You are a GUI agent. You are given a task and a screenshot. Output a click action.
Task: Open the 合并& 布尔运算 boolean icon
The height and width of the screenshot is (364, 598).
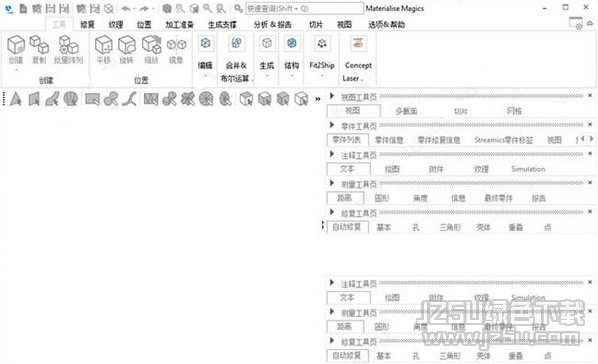click(x=236, y=43)
